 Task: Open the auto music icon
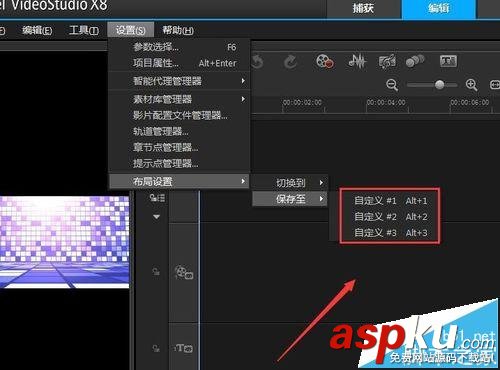pyautogui.click(x=387, y=61)
